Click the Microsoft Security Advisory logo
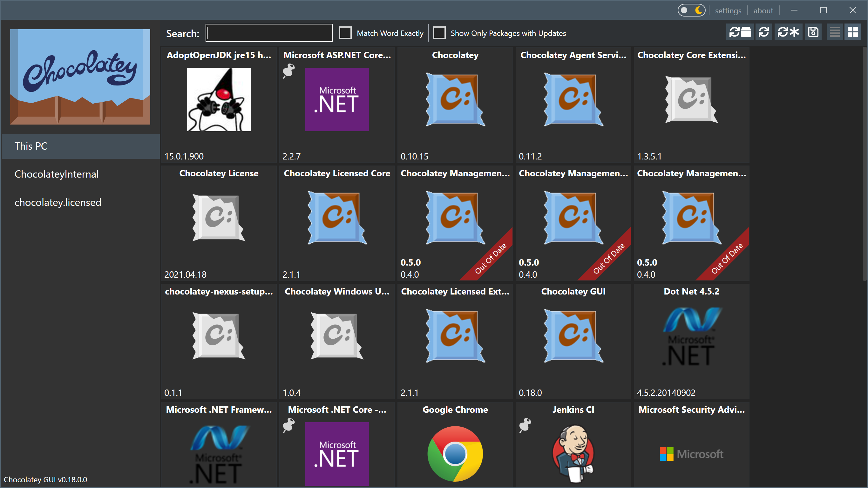Viewport: 868px width, 488px height. 691,454
